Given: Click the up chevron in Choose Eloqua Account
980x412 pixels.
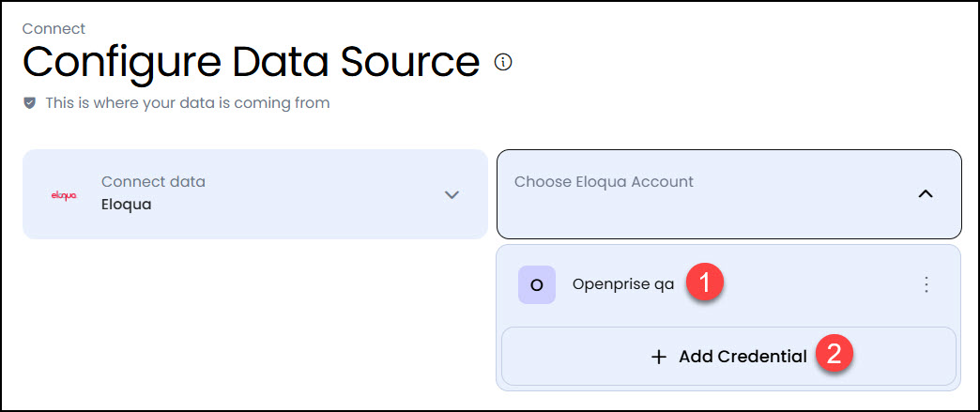Looking at the screenshot, I should click(x=925, y=194).
